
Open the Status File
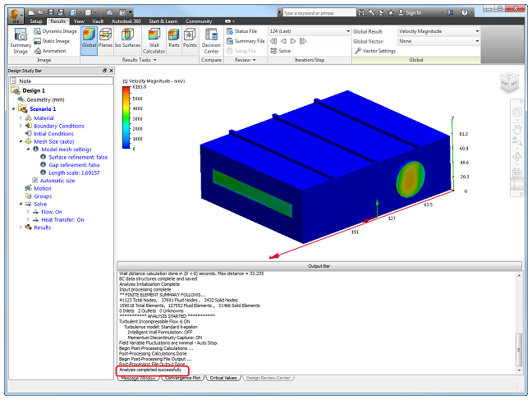[242, 31]
